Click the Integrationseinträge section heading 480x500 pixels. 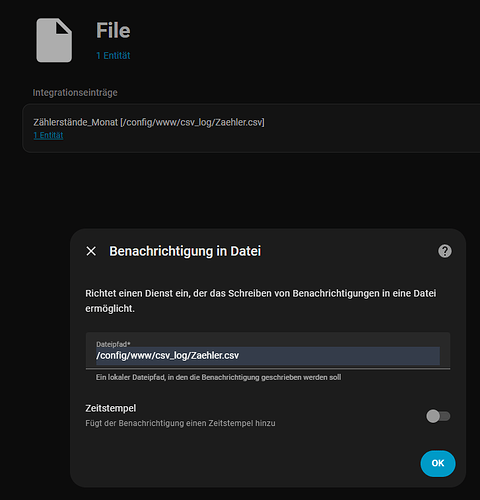[x=75, y=93]
